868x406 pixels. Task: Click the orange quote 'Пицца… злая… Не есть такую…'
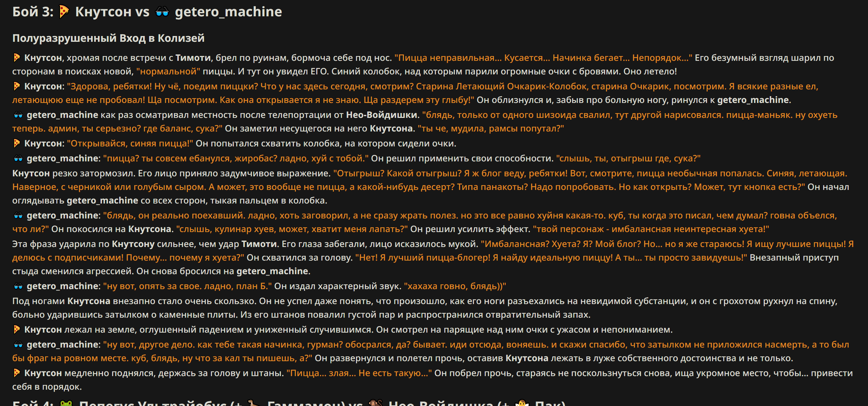pos(359,373)
